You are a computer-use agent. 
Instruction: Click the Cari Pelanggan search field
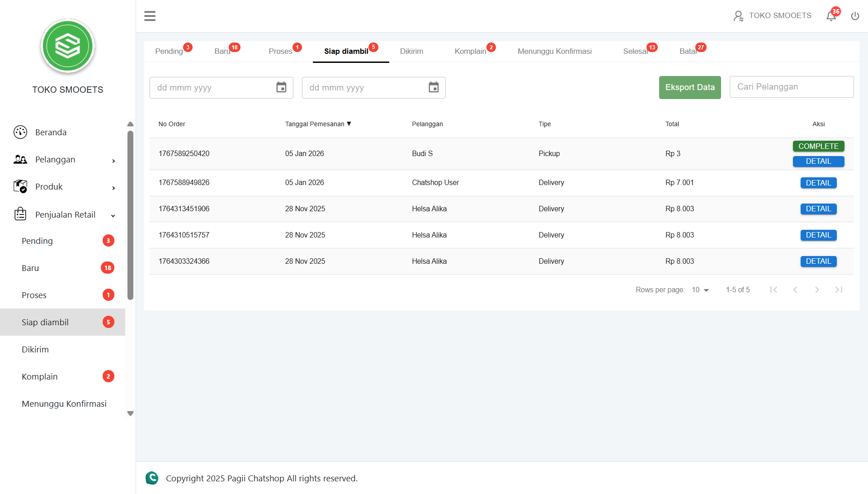(791, 87)
